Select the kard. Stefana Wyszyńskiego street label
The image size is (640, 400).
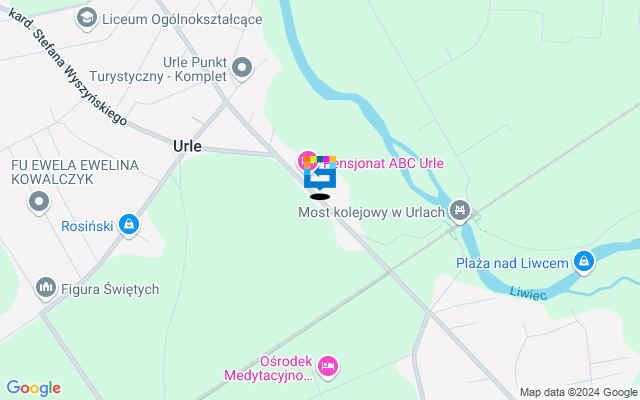(x=68, y=67)
